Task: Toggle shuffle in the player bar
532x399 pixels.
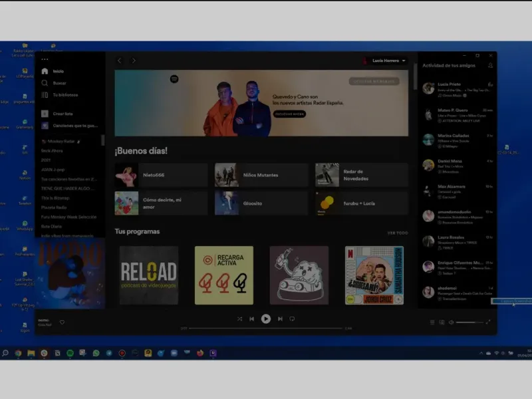Action: [x=239, y=319]
